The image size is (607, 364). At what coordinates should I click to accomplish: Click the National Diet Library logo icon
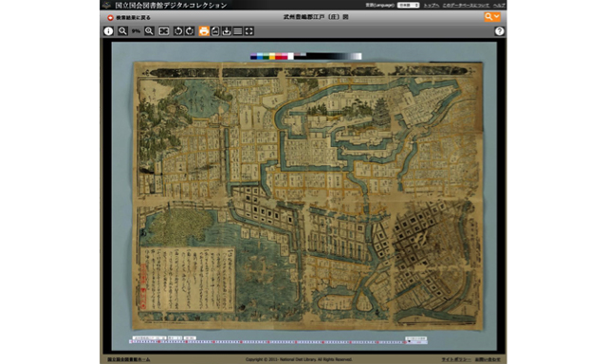pyautogui.click(x=106, y=5)
